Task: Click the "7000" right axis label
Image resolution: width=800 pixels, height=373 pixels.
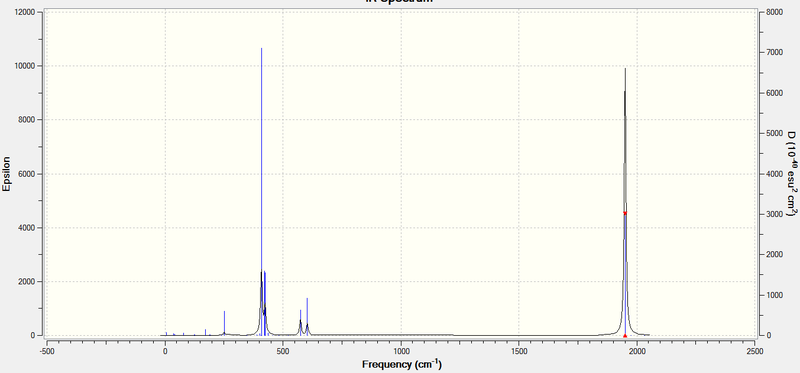Action: click(773, 53)
